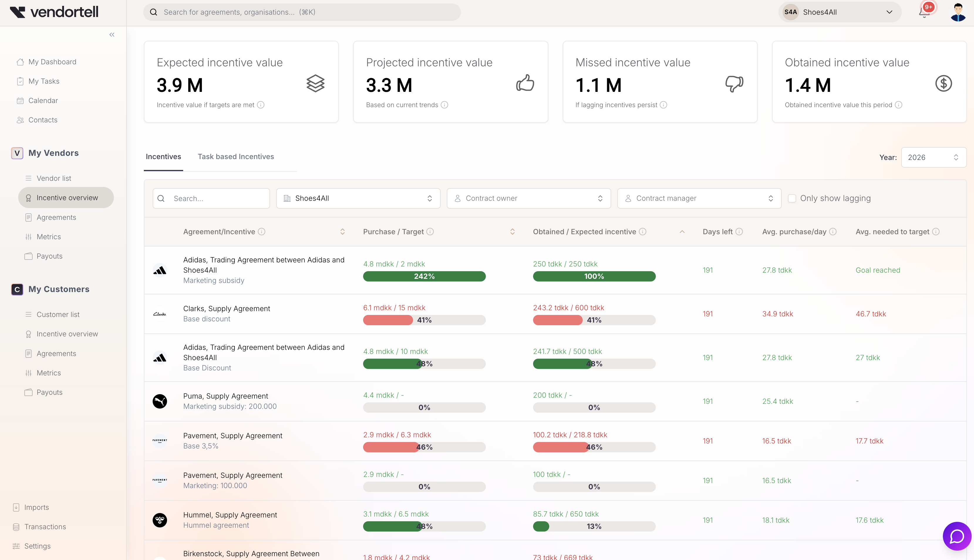Sort by Agreement/Incentive column arrows

coord(342,232)
